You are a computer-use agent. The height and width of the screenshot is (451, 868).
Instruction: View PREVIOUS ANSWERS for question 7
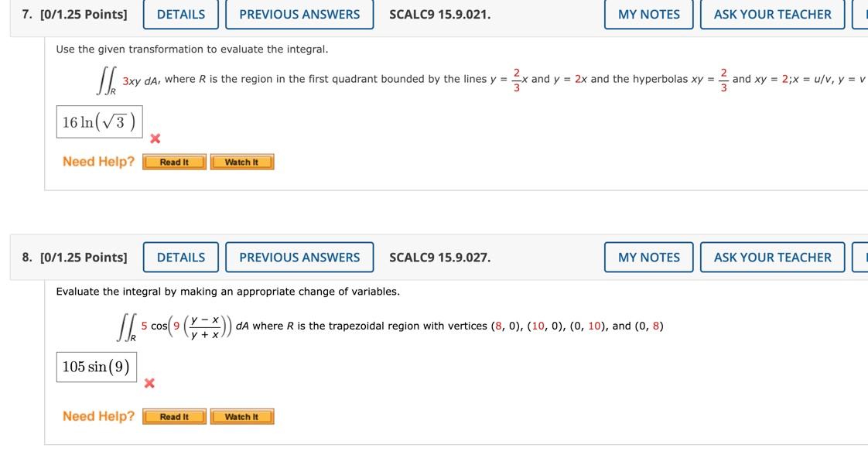point(299,14)
